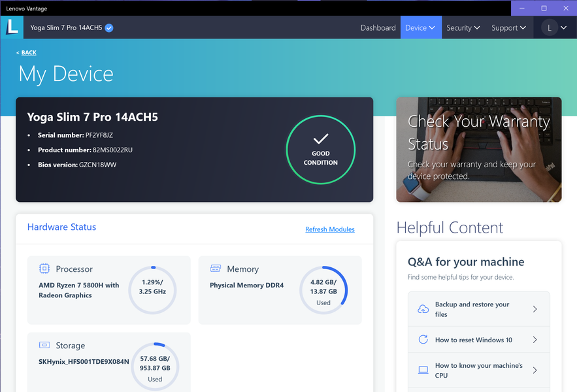
Task: Click the memory usage ring gauge
Action: click(x=323, y=290)
